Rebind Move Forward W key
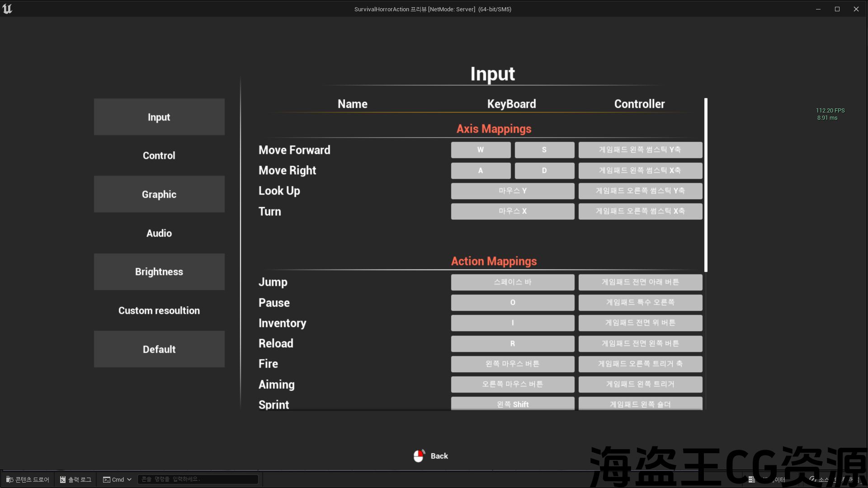Screen dimensions: 868x488 tap(480, 150)
